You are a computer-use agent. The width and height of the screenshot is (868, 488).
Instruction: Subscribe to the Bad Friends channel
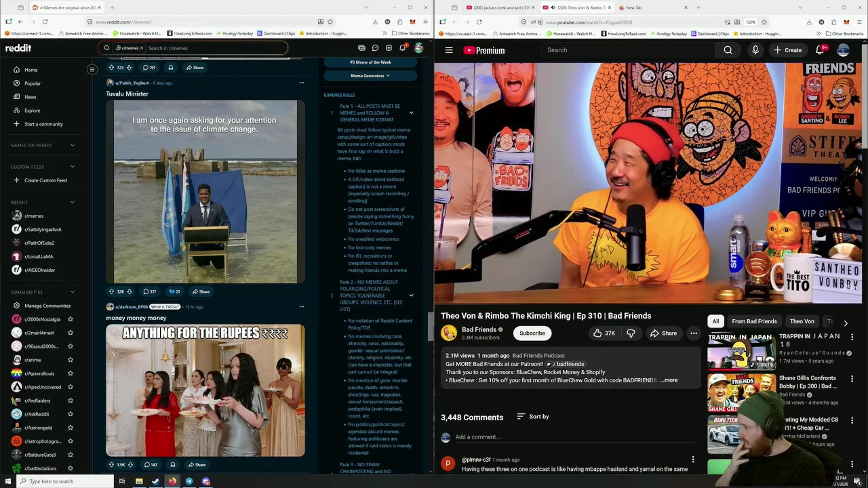click(x=532, y=333)
